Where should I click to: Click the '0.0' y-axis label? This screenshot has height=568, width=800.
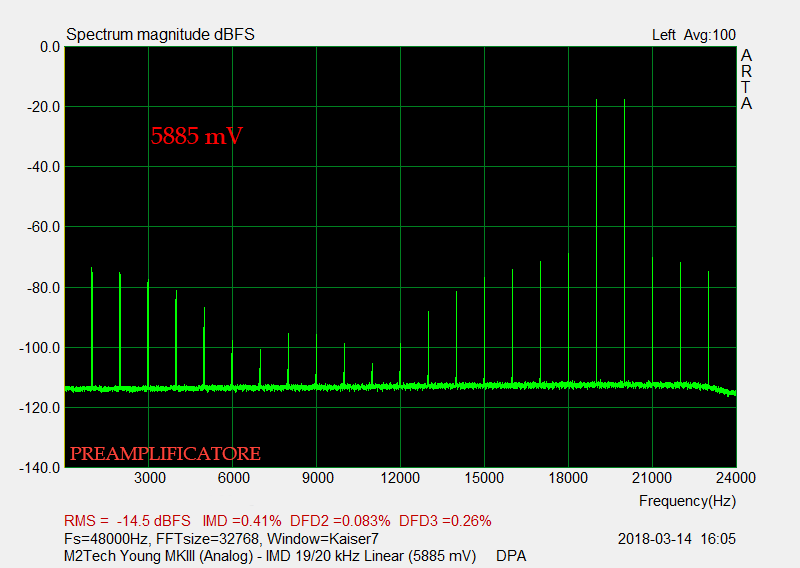[50, 47]
